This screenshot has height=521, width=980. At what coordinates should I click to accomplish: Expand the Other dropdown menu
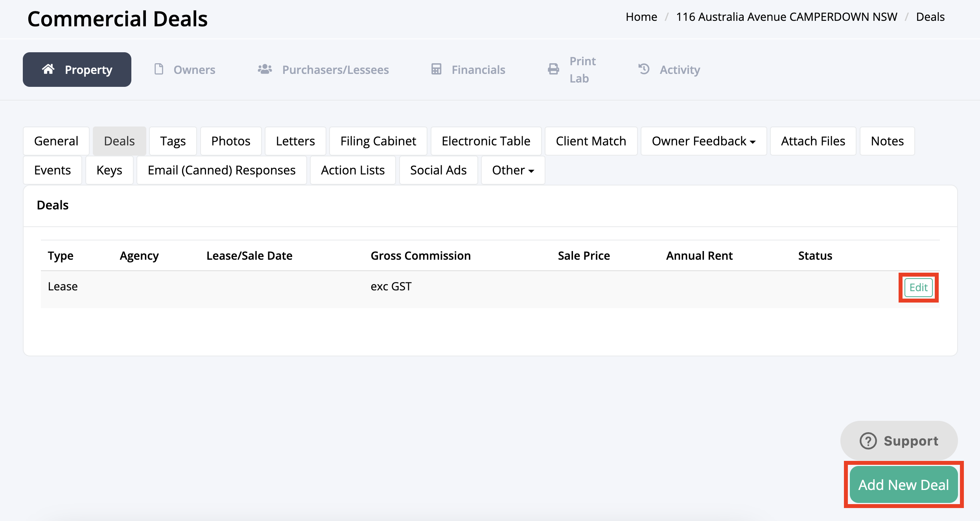coord(513,170)
